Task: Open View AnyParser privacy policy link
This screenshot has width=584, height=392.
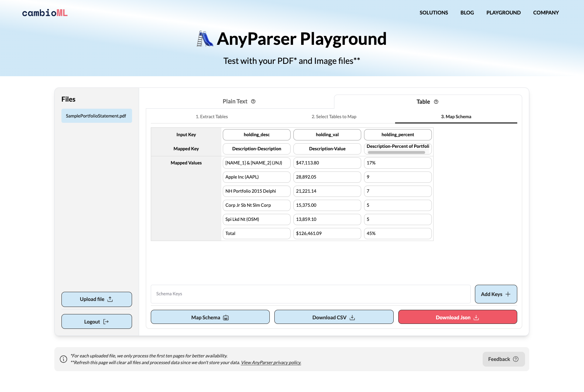Action: coord(271,363)
